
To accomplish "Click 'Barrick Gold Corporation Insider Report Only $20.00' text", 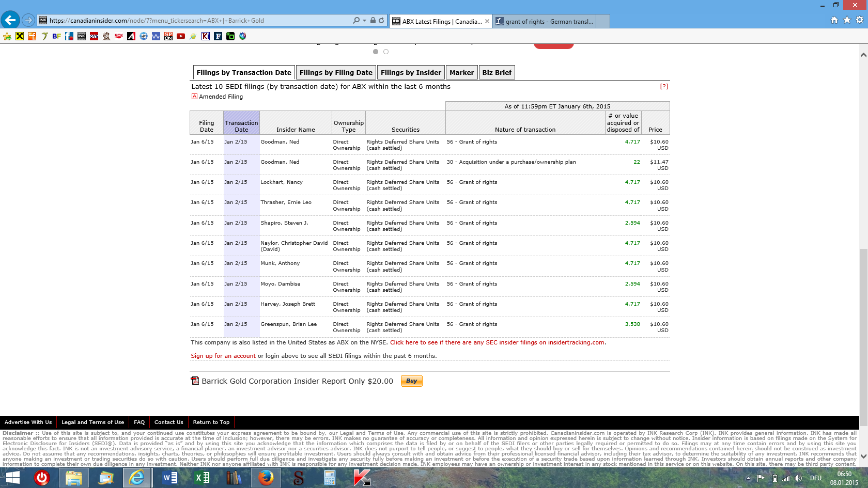I will coord(298,381).
